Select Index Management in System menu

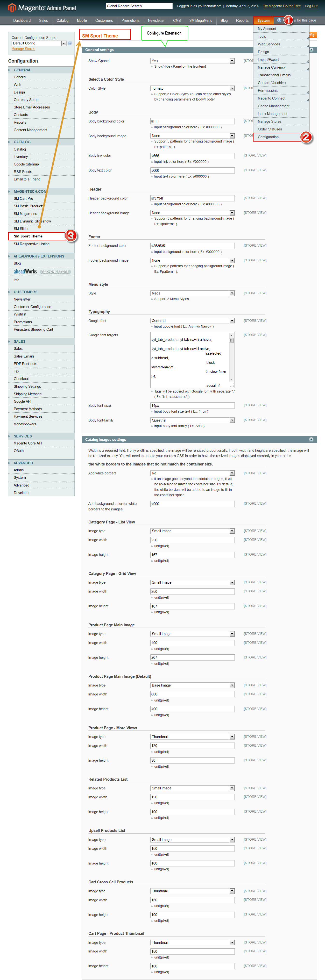click(x=281, y=114)
